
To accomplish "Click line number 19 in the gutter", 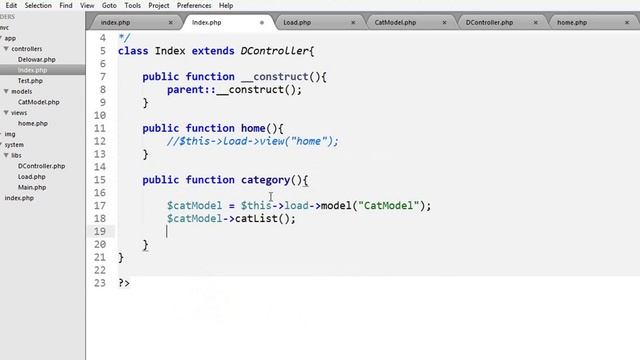I will point(100,231).
